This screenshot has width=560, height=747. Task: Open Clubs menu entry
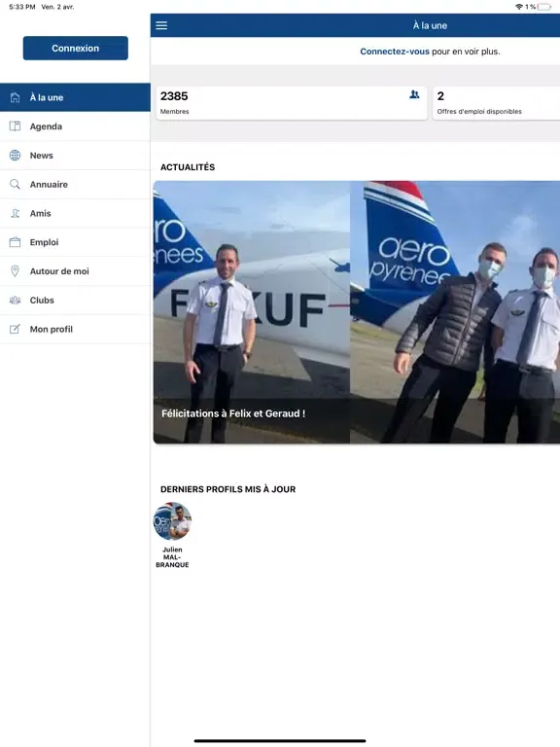click(x=75, y=301)
